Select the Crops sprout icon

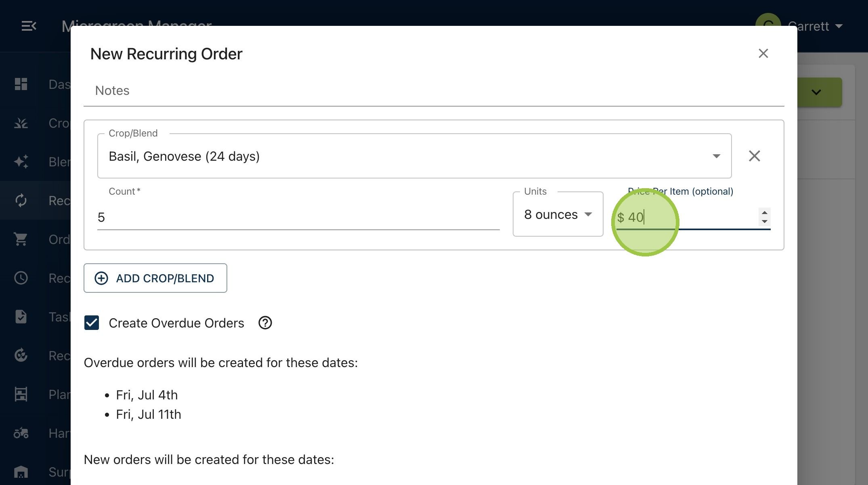pyautogui.click(x=21, y=123)
